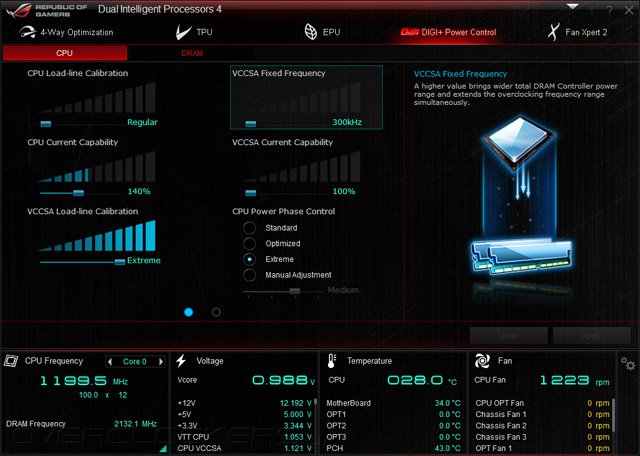Click the Voltage lightning bolt icon
Image resolution: width=640 pixels, height=456 pixels.
click(181, 361)
